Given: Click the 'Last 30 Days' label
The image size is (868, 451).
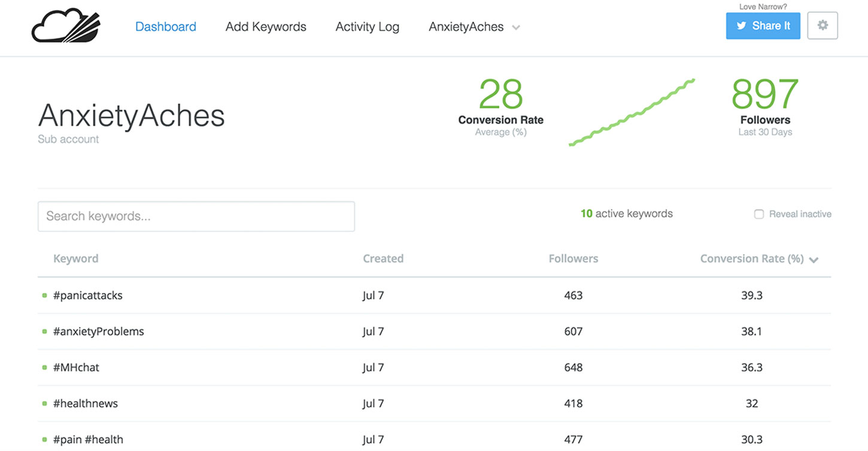Looking at the screenshot, I should tap(765, 132).
